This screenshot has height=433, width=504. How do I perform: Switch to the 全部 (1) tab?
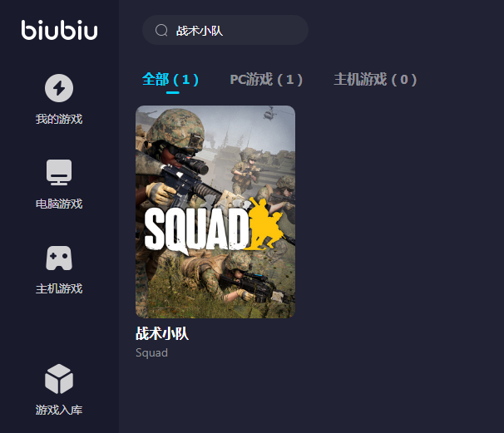tap(170, 79)
